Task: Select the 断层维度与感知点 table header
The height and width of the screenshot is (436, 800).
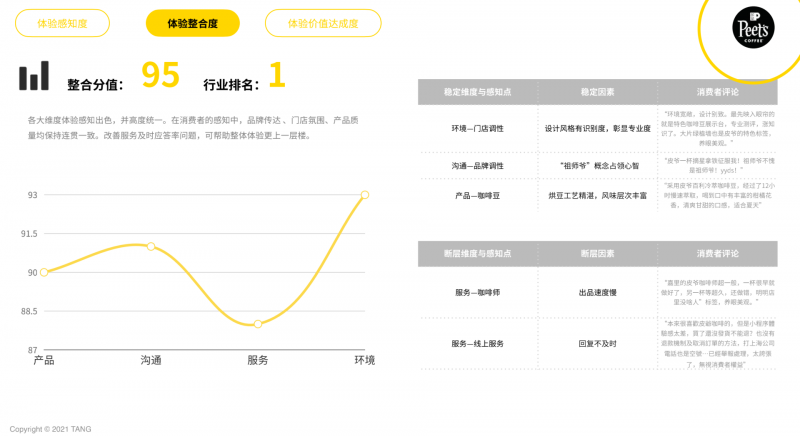Action: [x=477, y=254]
